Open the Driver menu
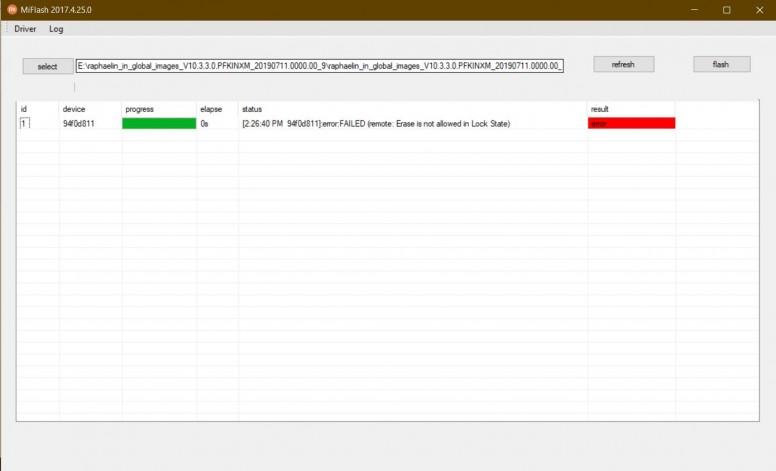The height and width of the screenshot is (471, 776). click(x=25, y=29)
